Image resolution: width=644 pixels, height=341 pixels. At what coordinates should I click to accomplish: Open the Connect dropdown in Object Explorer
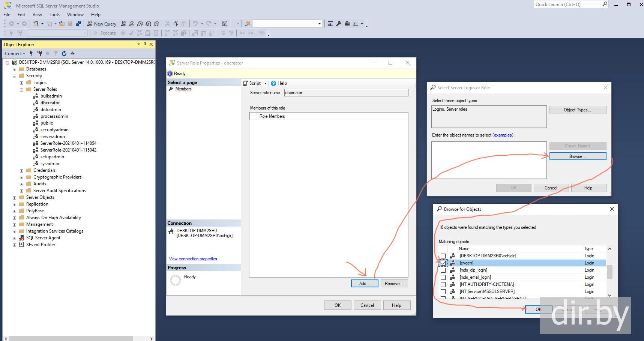click(x=15, y=54)
